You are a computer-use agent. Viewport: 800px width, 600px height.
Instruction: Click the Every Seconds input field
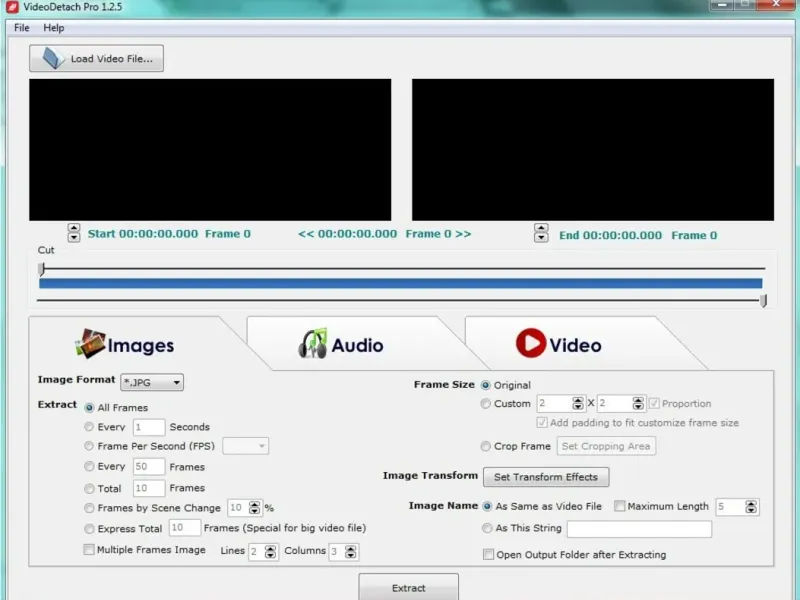(x=149, y=427)
